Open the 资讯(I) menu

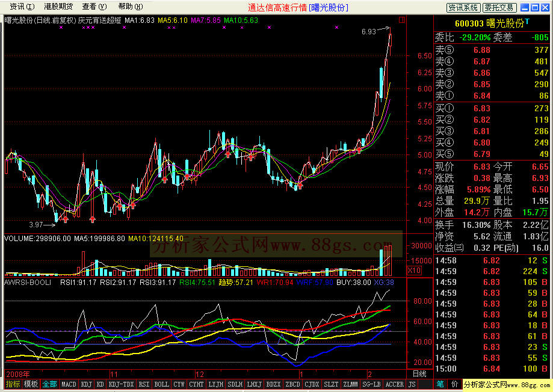(22, 7)
